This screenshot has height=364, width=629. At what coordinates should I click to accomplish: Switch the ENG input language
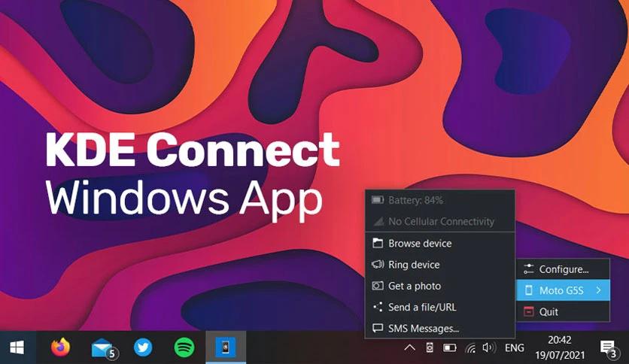515,348
